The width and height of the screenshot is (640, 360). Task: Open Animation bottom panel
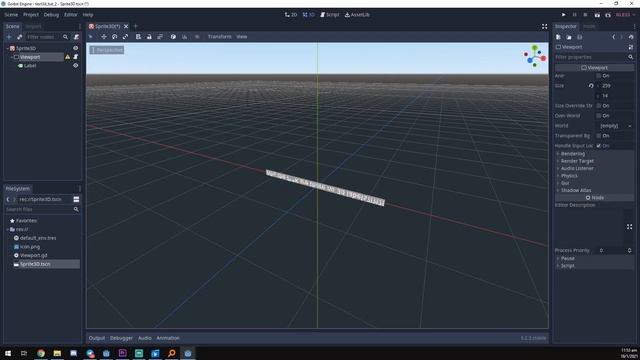168,338
